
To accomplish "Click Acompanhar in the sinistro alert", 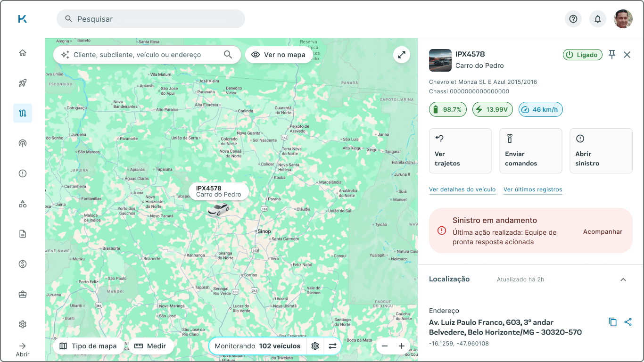I will 603,231.
